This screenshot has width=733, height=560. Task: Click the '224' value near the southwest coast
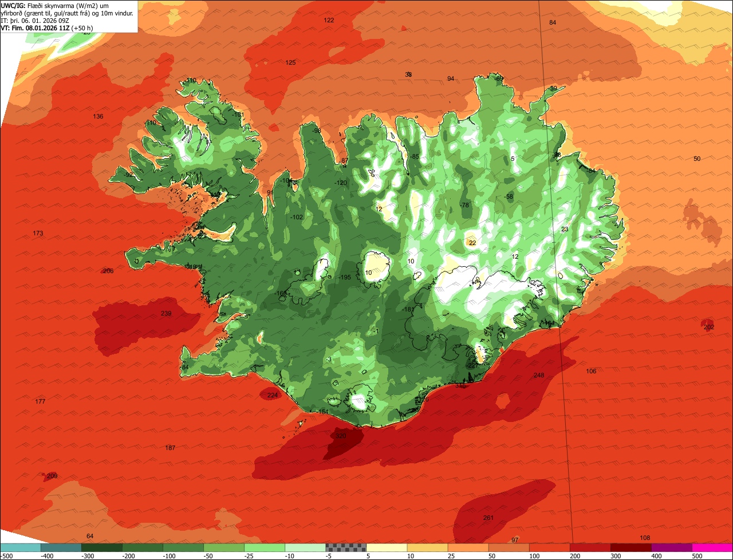point(273,395)
